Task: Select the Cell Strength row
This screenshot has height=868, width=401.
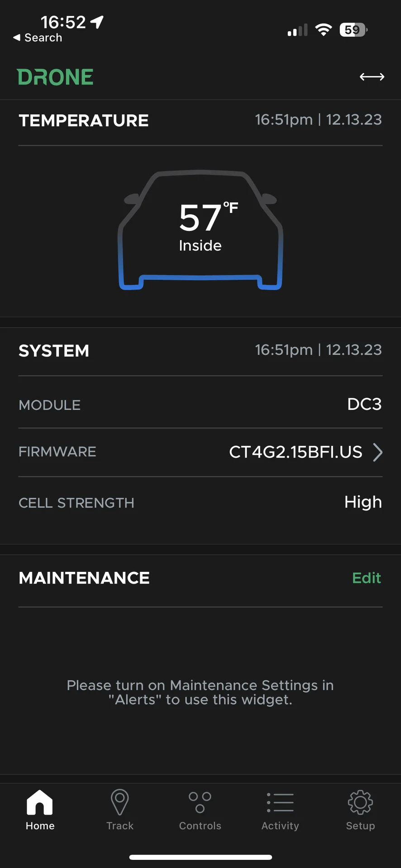Action: click(200, 502)
